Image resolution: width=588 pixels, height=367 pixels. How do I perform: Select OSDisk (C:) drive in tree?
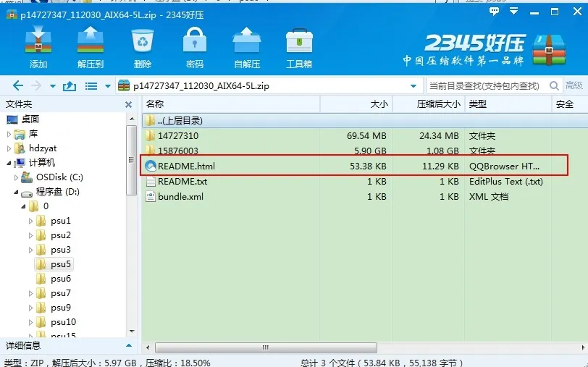pyautogui.click(x=59, y=177)
